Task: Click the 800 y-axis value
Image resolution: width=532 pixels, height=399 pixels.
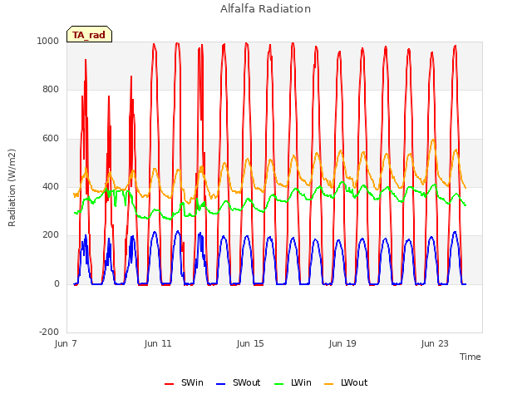Action: point(51,90)
